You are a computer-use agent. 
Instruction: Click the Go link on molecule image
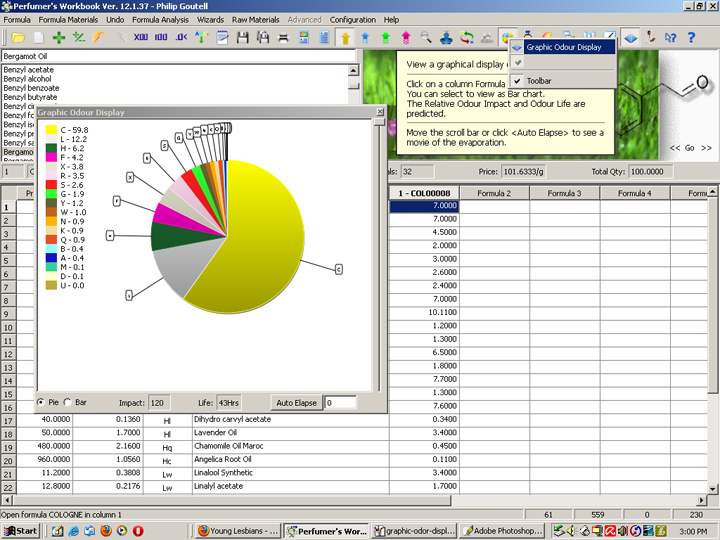[689, 148]
